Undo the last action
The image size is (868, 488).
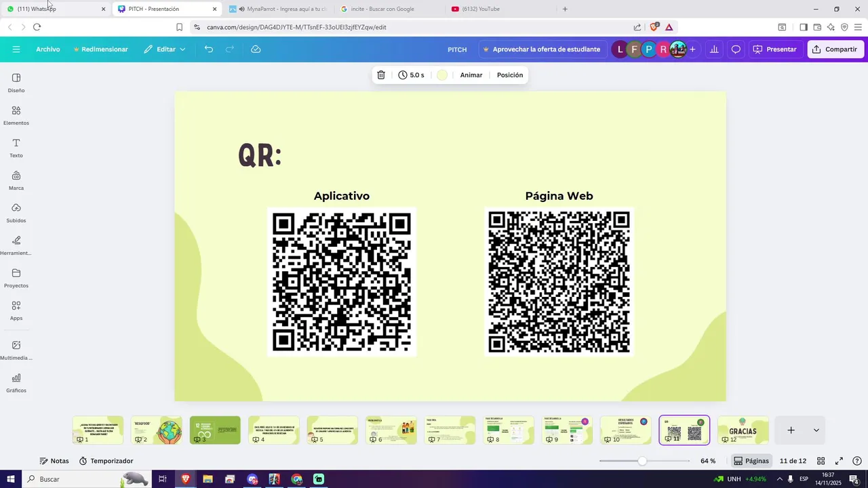[209, 49]
